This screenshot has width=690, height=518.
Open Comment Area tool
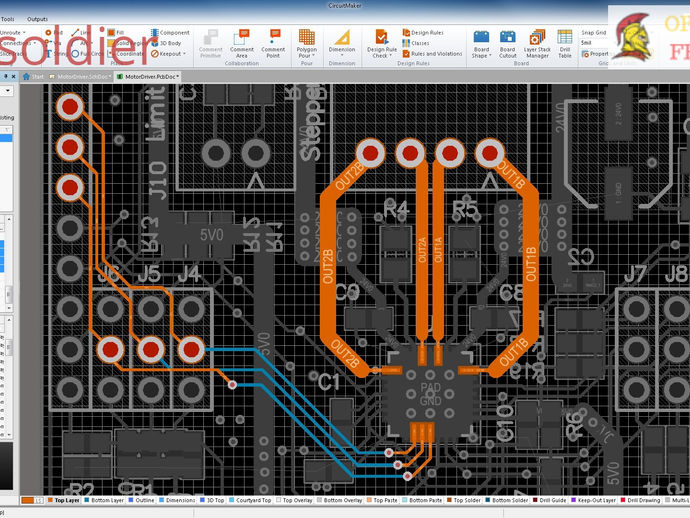[x=242, y=44]
